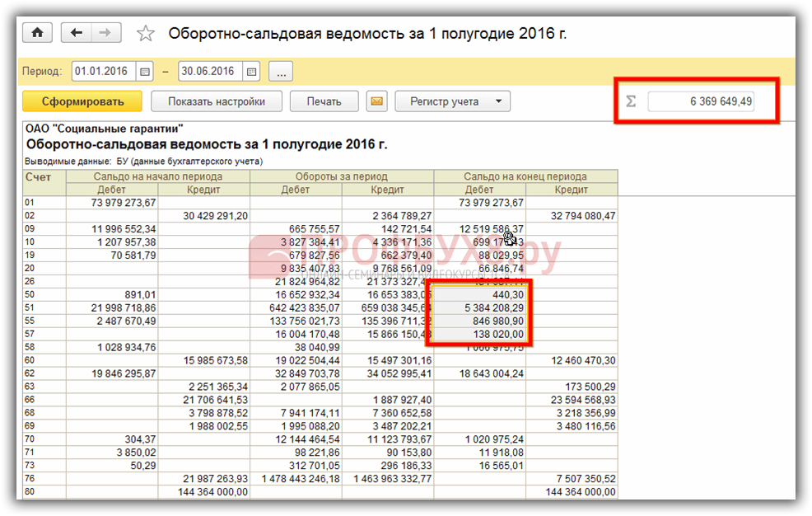Send report by email envelope icon
This screenshot has width=812, height=516.
[376, 101]
